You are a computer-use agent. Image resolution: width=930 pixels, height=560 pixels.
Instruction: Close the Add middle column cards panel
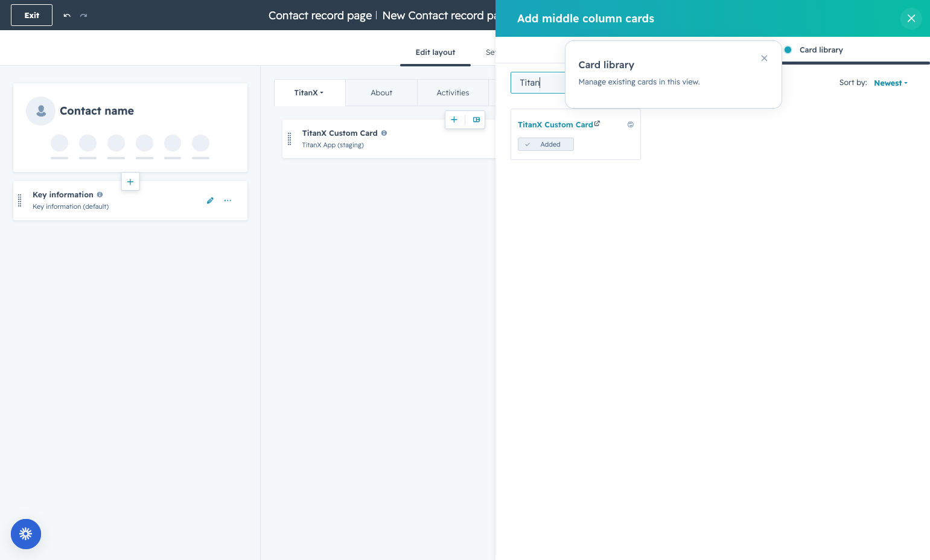point(911,19)
